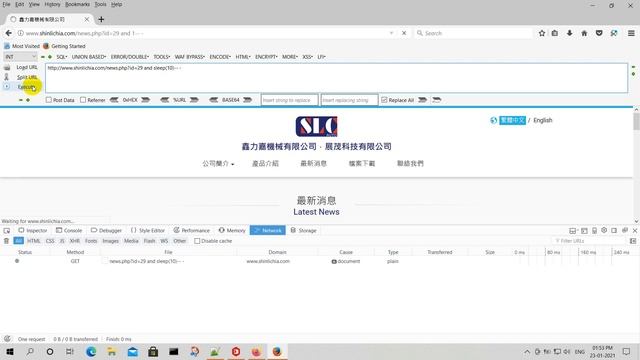Open Windows Start menu
This screenshot has height=360, width=640.
point(10,351)
